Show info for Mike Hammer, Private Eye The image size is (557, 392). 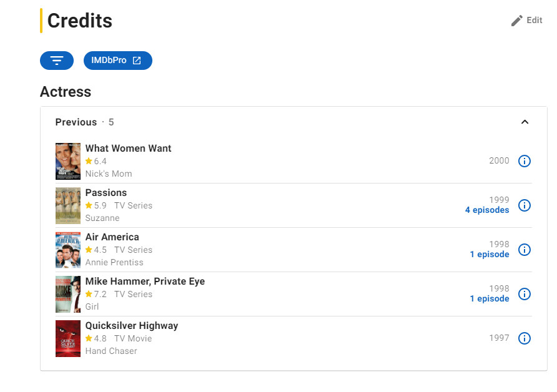[525, 294]
